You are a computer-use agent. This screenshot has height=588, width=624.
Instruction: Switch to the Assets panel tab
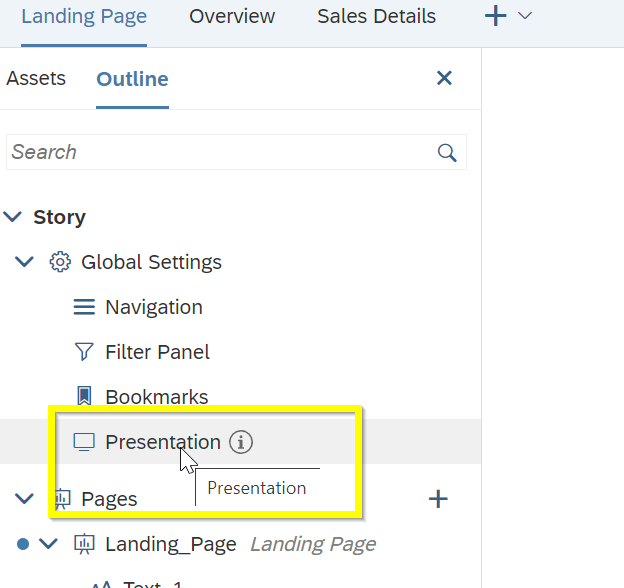36,79
